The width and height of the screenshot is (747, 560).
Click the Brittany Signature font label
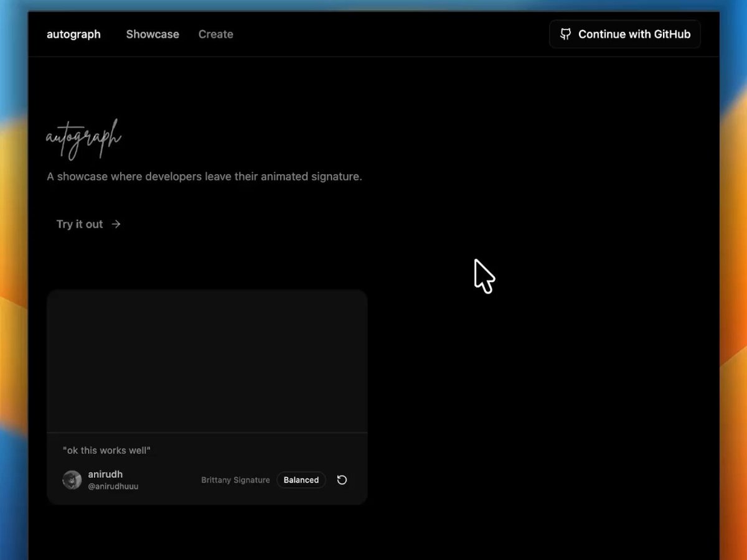tap(235, 480)
